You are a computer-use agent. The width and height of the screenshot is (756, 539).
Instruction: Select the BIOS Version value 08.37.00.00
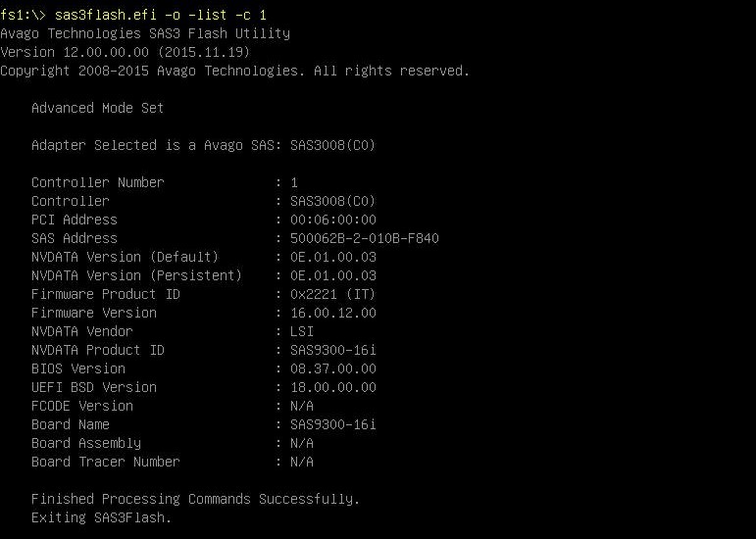point(333,368)
